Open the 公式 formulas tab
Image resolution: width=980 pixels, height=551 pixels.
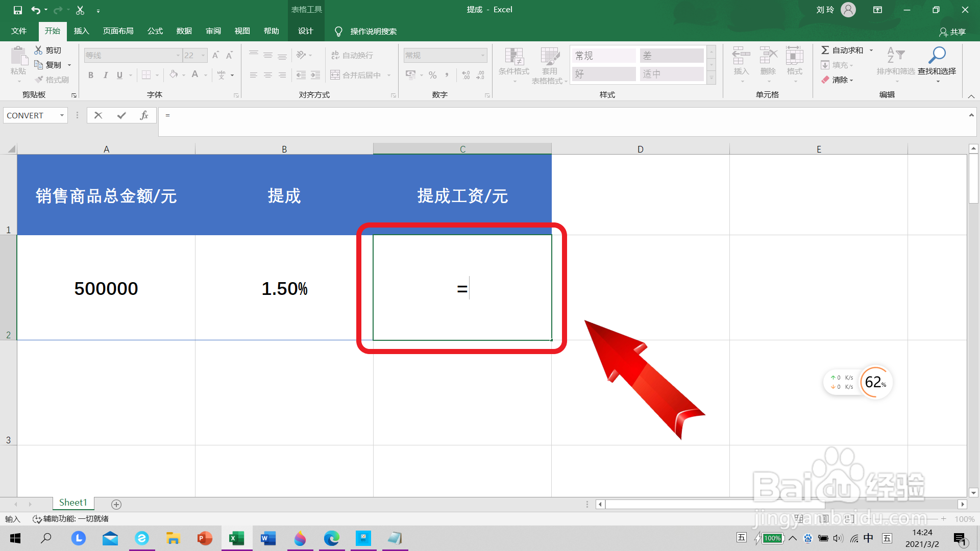pyautogui.click(x=155, y=31)
